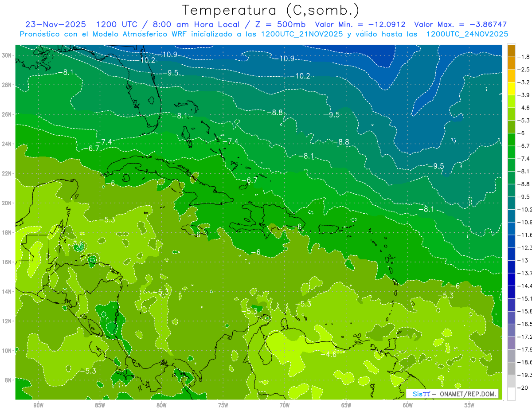Click the '-11.6' label on the color scale
Image resolution: width=532 pixels, height=411 pixels.
click(x=525, y=235)
